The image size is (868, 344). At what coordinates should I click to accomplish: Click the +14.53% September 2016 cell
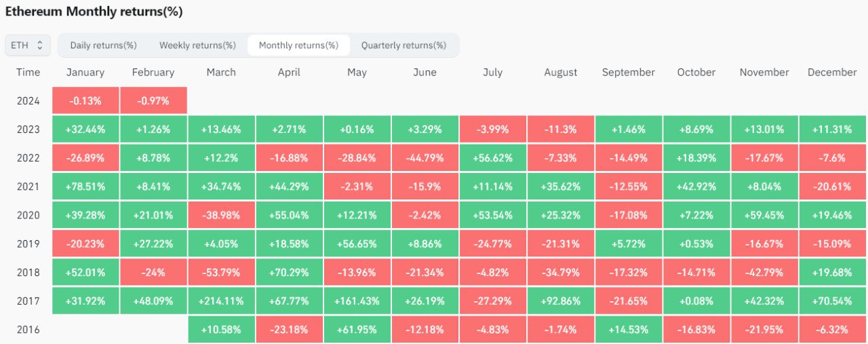coord(629,330)
